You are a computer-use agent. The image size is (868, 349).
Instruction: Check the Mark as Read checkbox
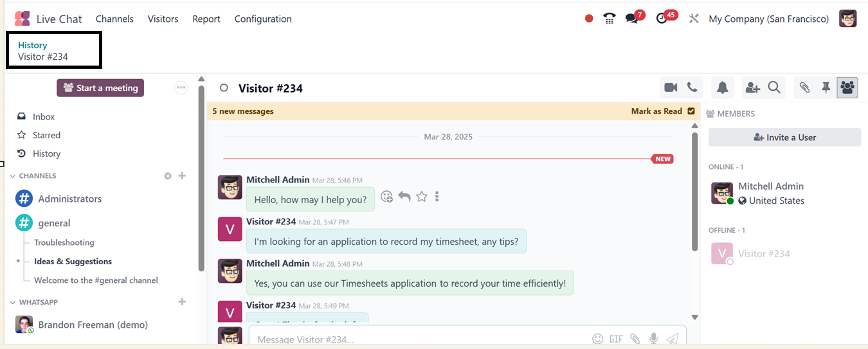click(691, 111)
